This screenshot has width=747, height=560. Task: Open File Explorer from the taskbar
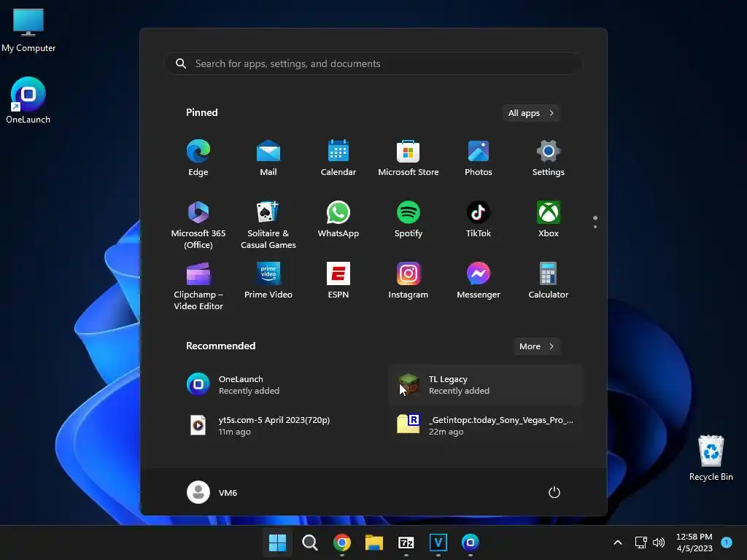coord(374,542)
